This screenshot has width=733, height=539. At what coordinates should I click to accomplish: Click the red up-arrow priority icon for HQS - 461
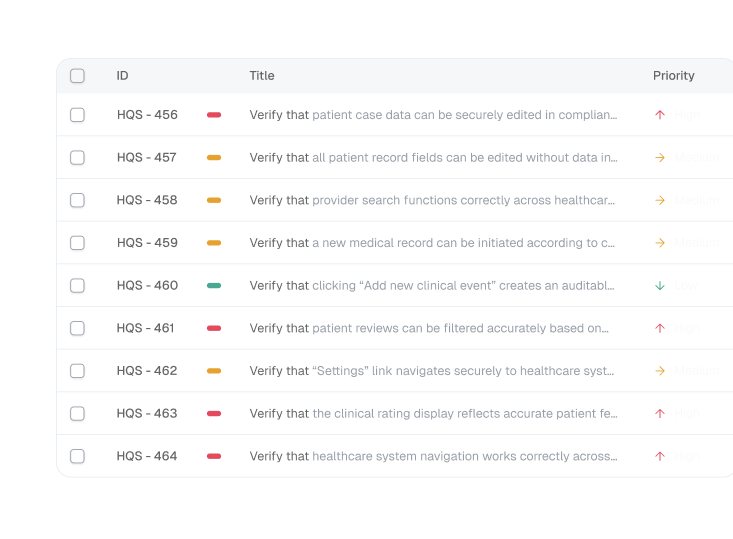pyautogui.click(x=660, y=328)
